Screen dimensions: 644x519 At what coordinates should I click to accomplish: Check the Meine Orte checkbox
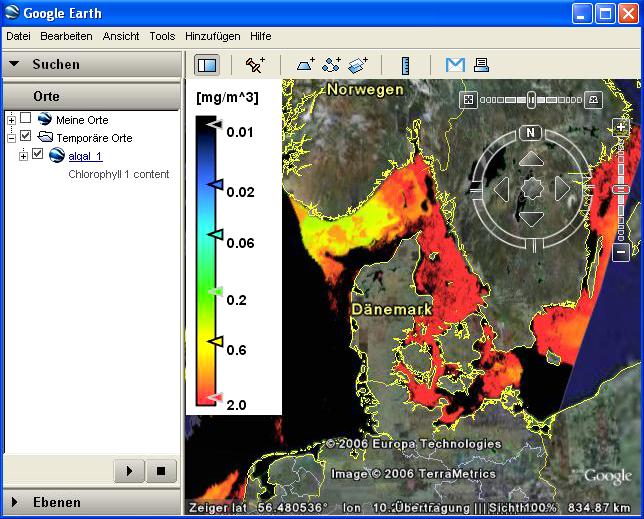pyautogui.click(x=26, y=119)
